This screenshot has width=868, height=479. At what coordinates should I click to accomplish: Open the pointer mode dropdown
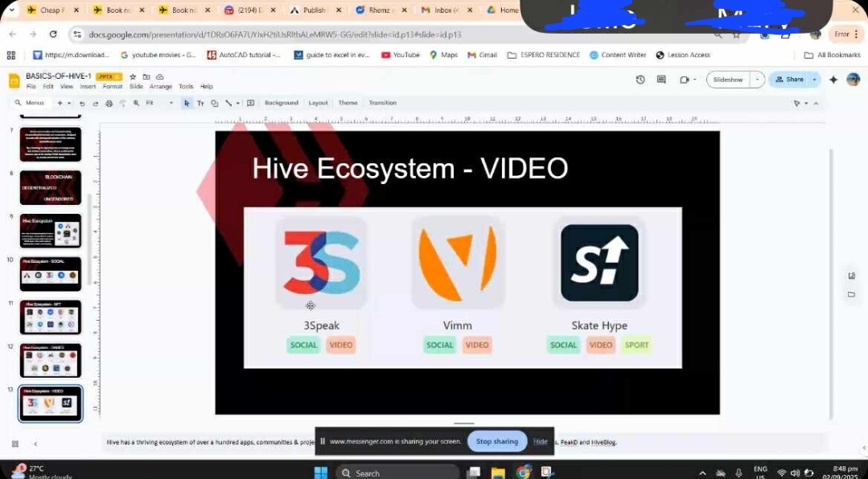(806, 104)
